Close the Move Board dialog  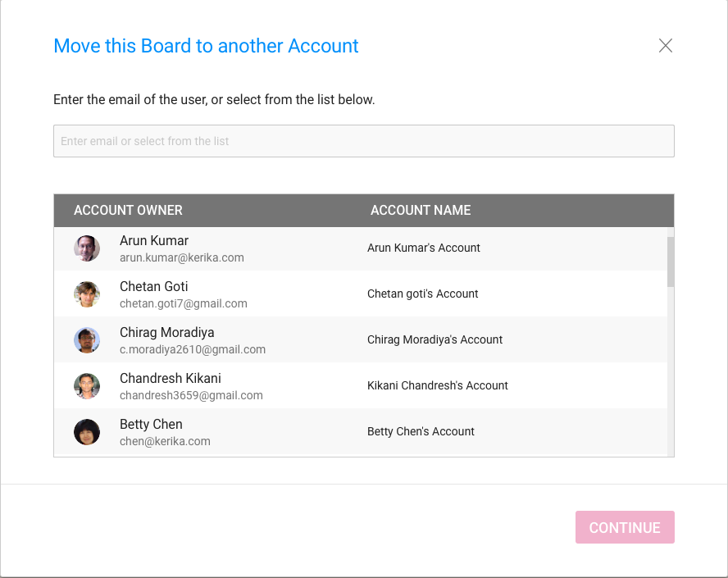pyautogui.click(x=666, y=45)
